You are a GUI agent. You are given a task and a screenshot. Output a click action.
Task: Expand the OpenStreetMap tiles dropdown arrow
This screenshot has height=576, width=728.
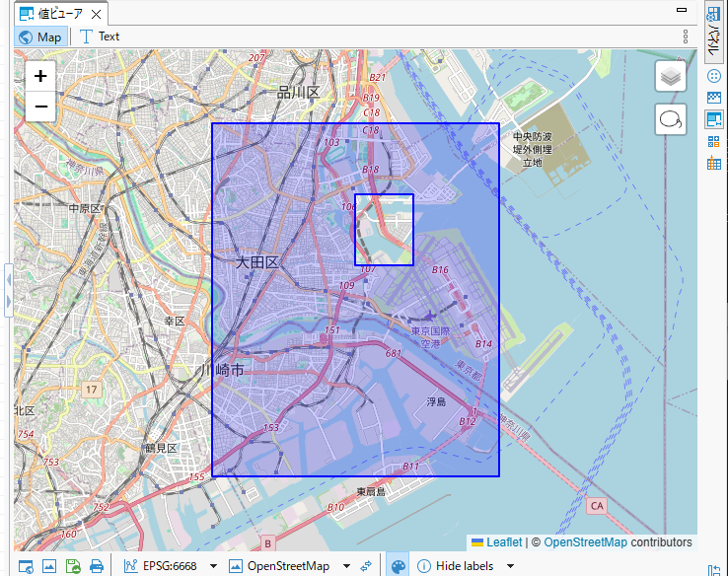pos(346,566)
